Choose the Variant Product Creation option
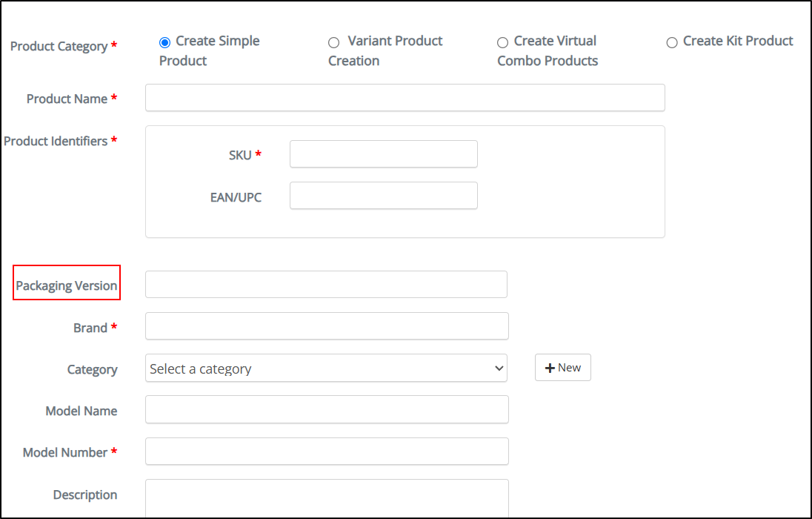 point(333,42)
